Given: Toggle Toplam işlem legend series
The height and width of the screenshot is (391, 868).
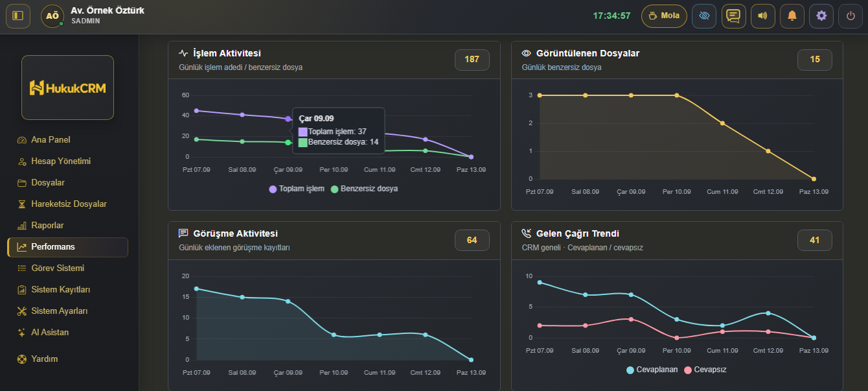Looking at the screenshot, I should (x=297, y=189).
